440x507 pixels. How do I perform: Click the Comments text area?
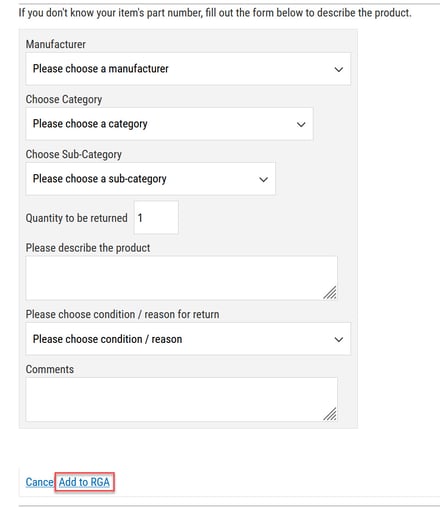[x=182, y=399]
